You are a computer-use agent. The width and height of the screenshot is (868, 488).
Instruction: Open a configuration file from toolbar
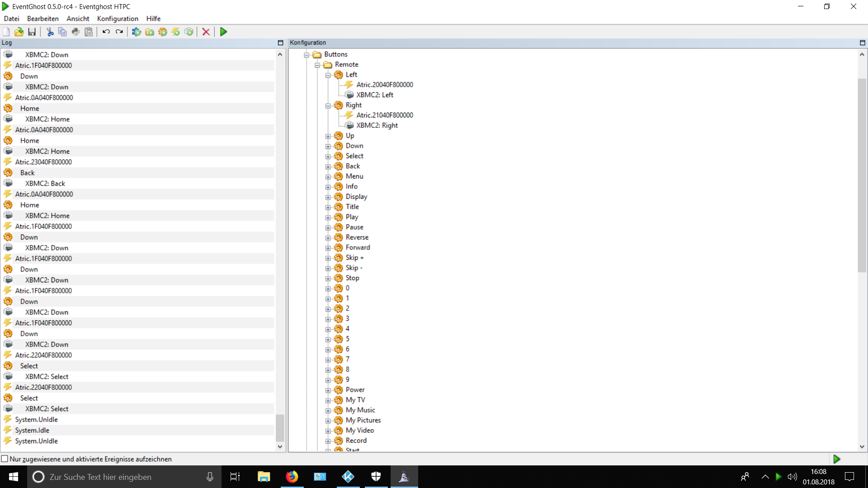pos(19,32)
